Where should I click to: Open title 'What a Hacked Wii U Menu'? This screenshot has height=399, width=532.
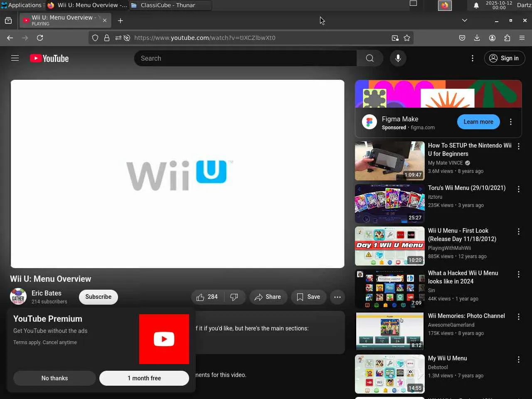click(463, 277)
